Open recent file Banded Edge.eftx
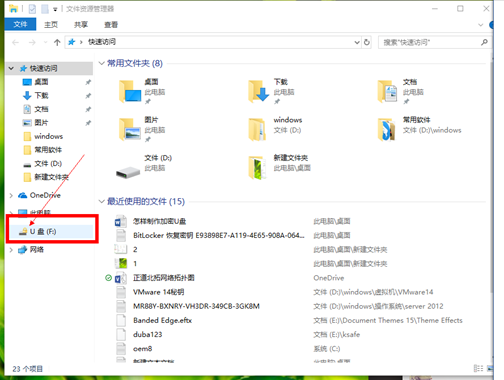Screen dimensions: 504x380 162,320
